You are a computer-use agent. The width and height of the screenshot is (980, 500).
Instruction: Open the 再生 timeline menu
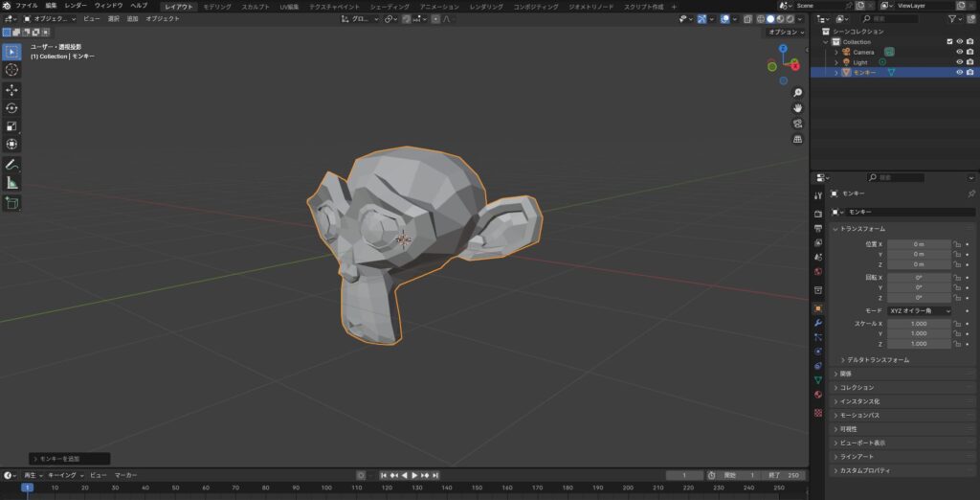coord(32,476)
